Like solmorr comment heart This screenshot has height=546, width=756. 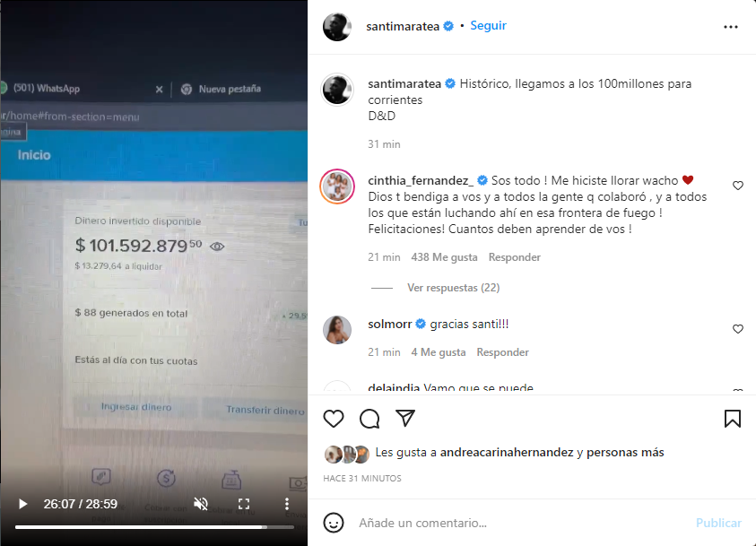click(x=738, y=329)
